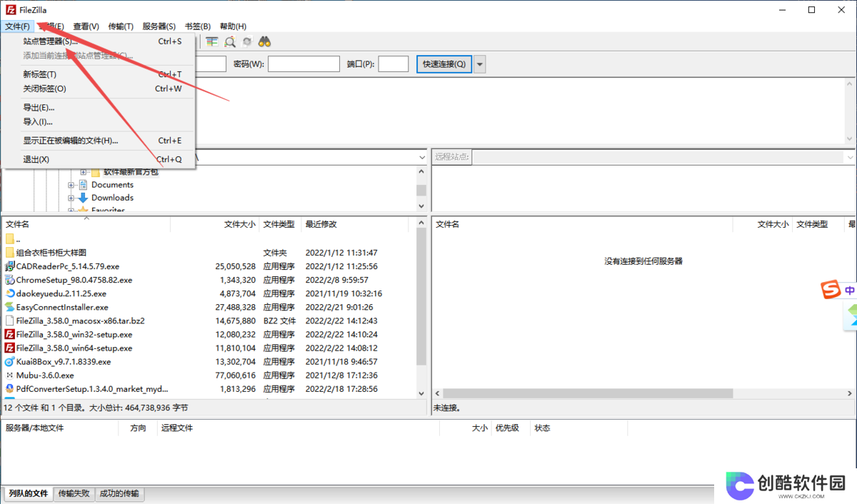Choose 导出(E)... menu entry
This screenshot has height=504, width=857.
(99, 108)
